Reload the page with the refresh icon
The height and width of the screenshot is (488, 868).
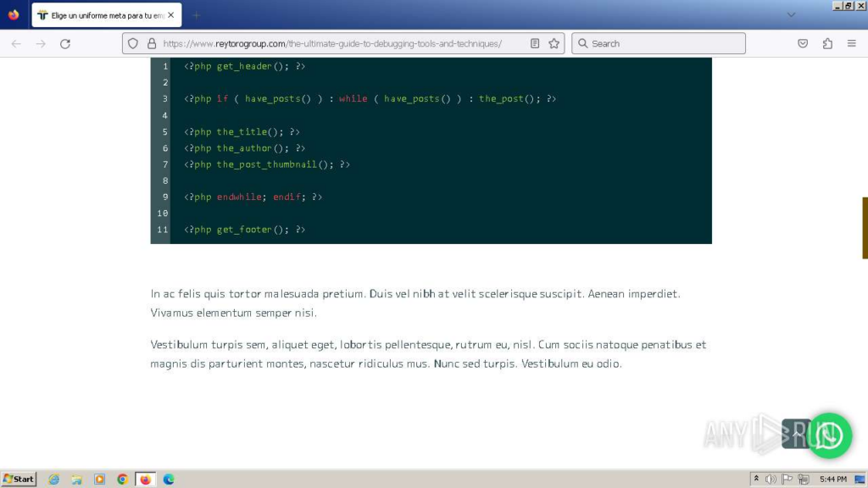[65, 44]
